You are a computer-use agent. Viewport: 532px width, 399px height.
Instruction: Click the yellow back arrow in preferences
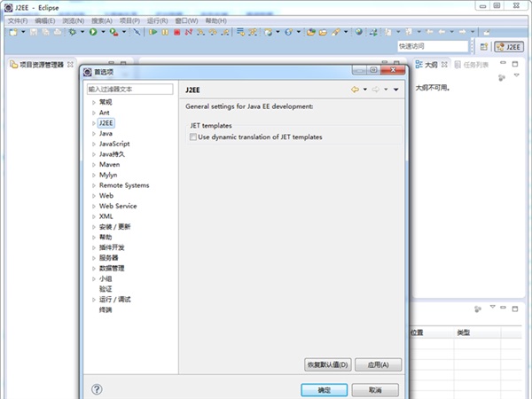click(x=355, y=90)
